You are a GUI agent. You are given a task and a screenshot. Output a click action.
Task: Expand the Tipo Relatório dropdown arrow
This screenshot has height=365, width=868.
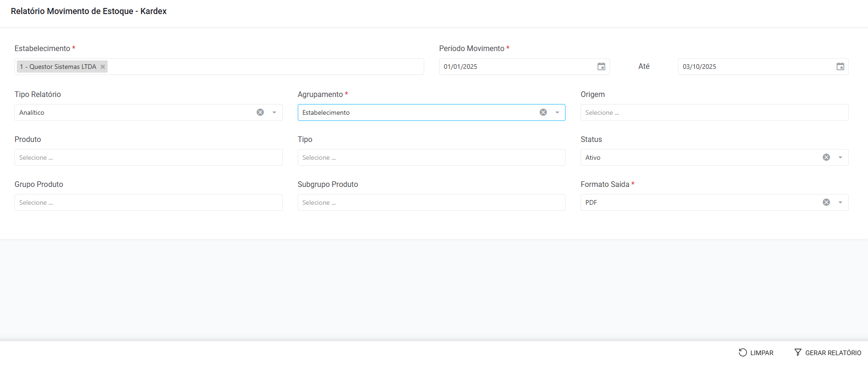[274, 112]
